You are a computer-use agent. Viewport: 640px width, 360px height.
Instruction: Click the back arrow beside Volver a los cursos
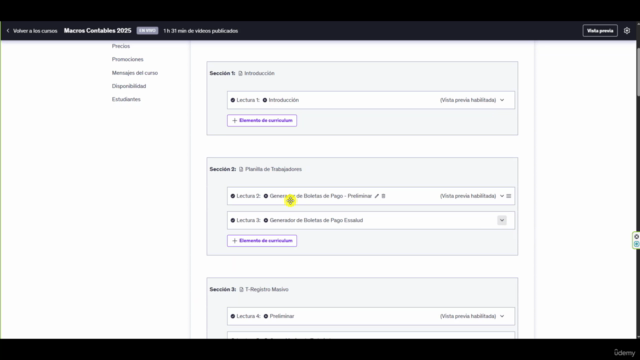click(x=8, y=31)
